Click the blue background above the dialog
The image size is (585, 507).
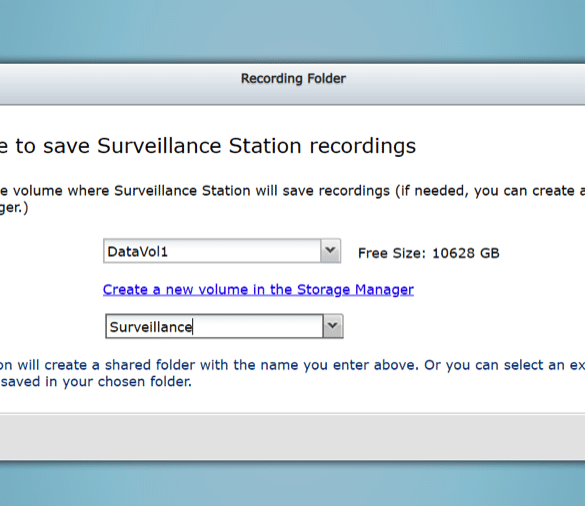pyautogui.click(x=292, y=30)
